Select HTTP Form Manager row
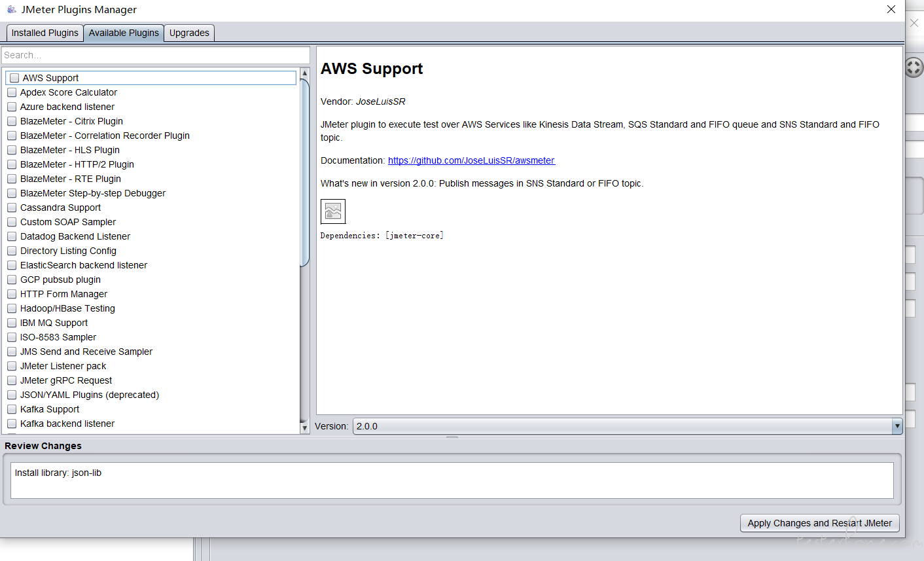The height and width of the screenshot is (561, 924). point(151,294)
